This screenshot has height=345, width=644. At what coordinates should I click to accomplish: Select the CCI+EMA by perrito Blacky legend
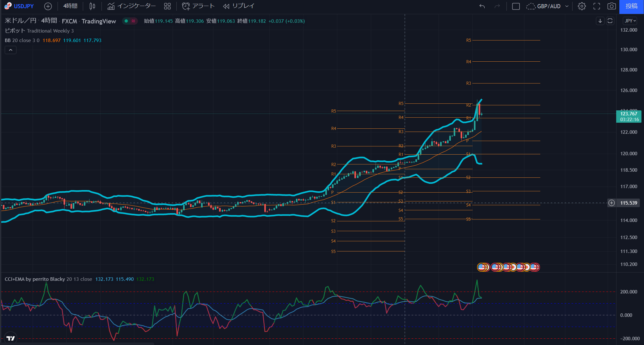[x=48, y=279]
